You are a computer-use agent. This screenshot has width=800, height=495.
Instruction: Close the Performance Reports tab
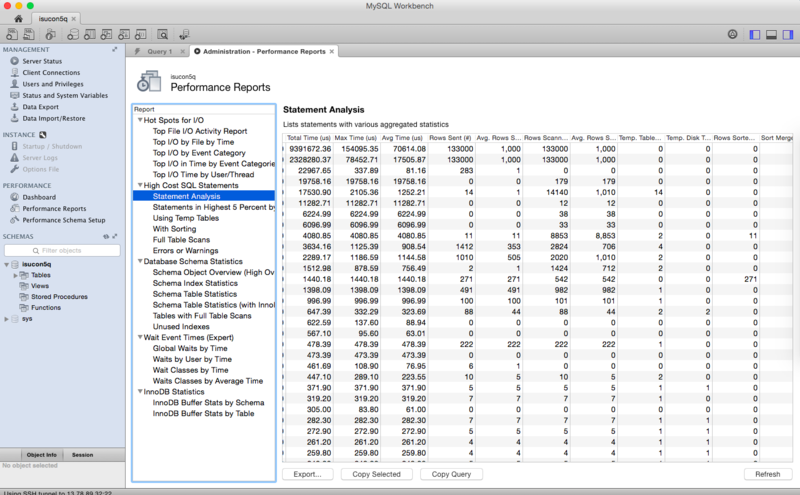pyautogui.click(x=332, y=52)
